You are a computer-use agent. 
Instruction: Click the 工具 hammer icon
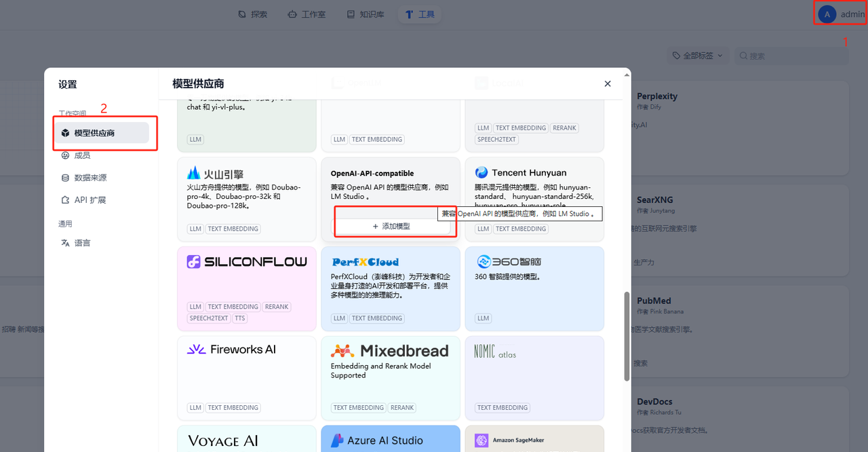pos(409,14)
